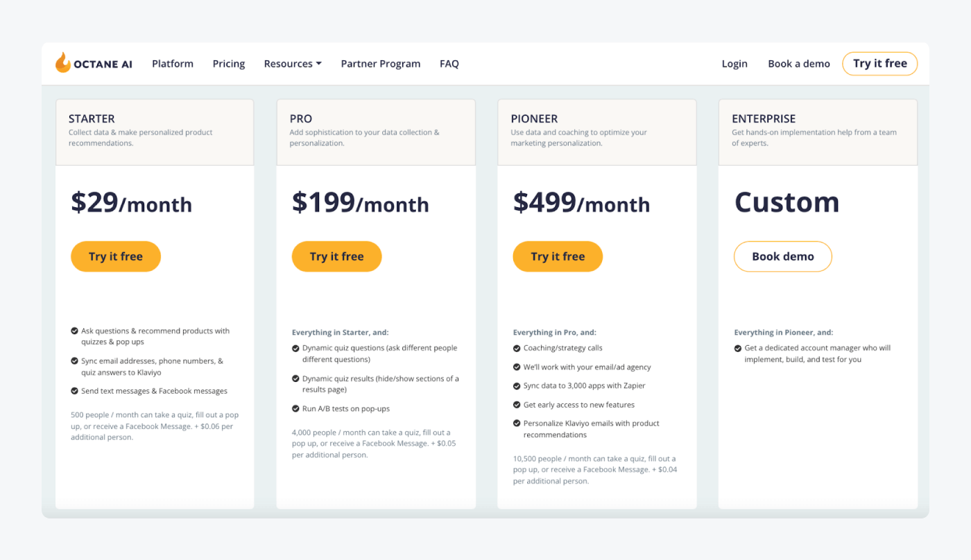
Task: Click 'Book a demo' in the top navigation
Action: click(x=798, y=63)
